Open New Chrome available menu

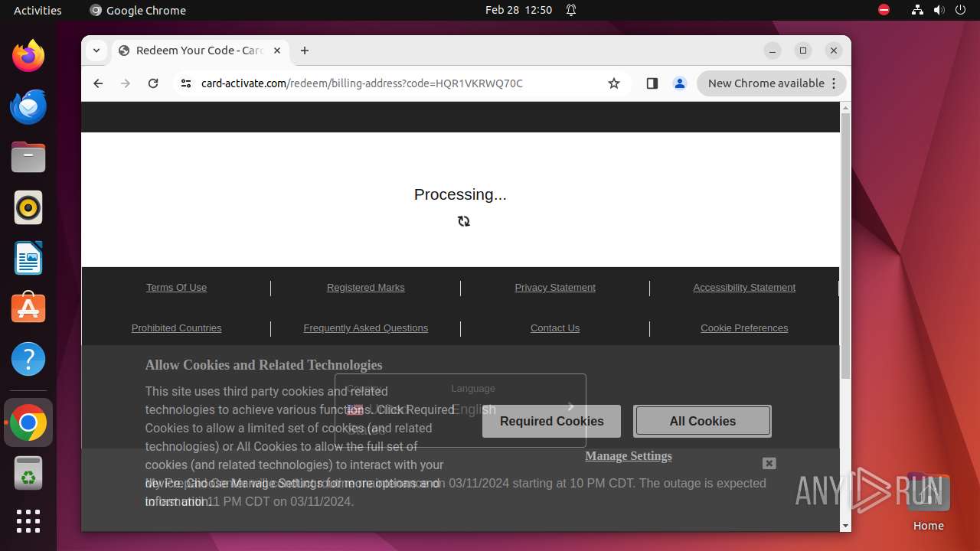[772, 83]
